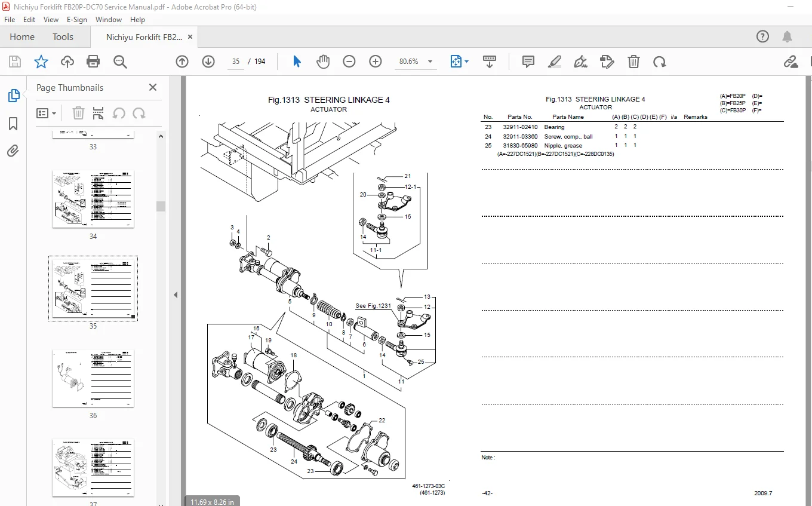
Task: Click the part number 32911-03360
Action: coord(520,137)
